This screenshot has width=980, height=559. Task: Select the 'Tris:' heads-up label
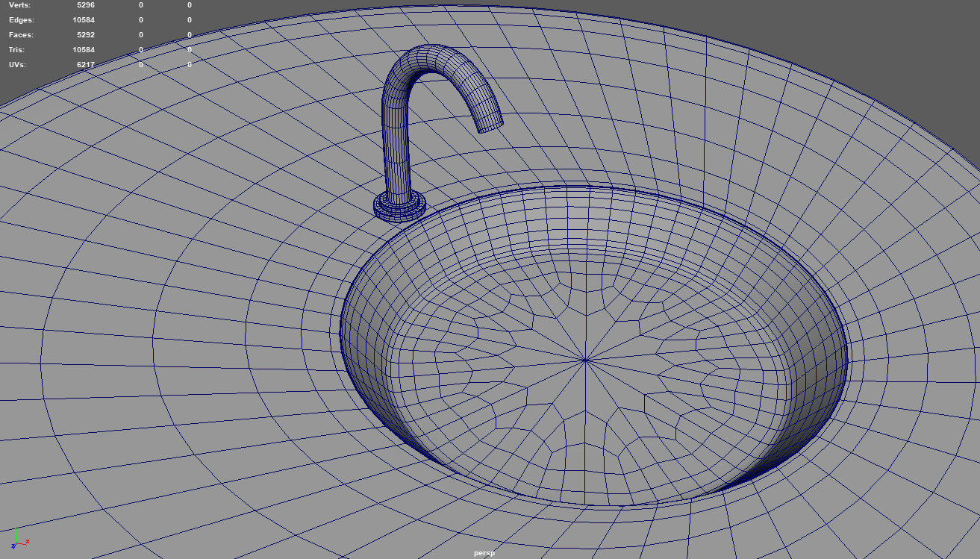(x=18, y=50)
